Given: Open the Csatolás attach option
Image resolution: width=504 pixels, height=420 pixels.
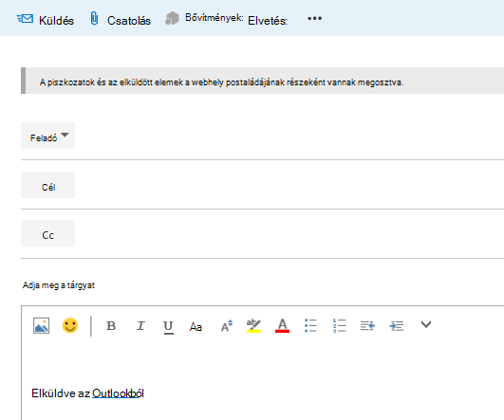Looking at the screenshot, I should 128,21.
